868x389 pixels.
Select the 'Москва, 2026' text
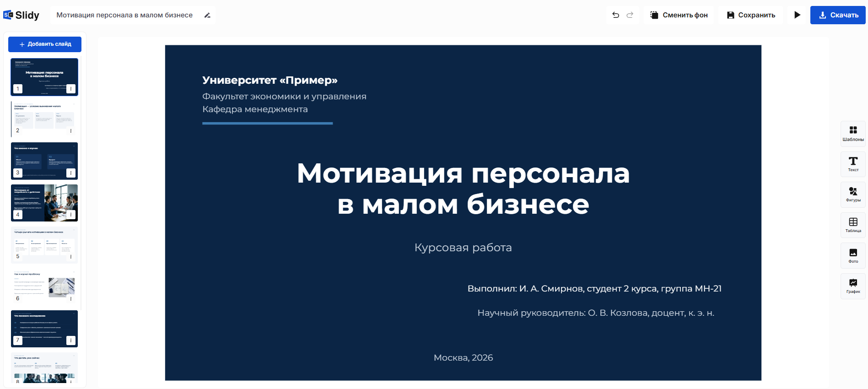(463, 358)
